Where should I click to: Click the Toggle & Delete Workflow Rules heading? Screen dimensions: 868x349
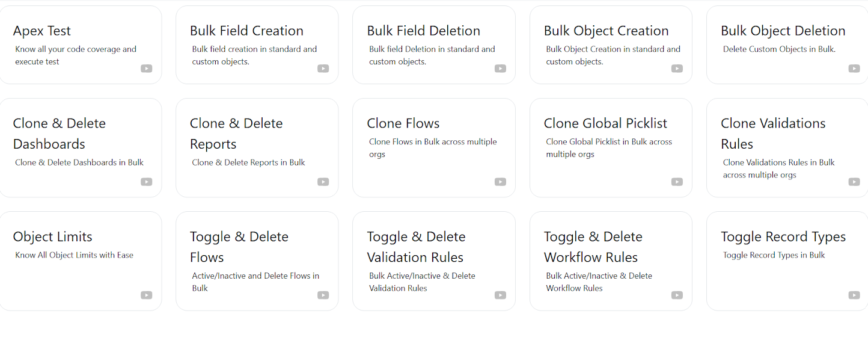tap(593, 247)
